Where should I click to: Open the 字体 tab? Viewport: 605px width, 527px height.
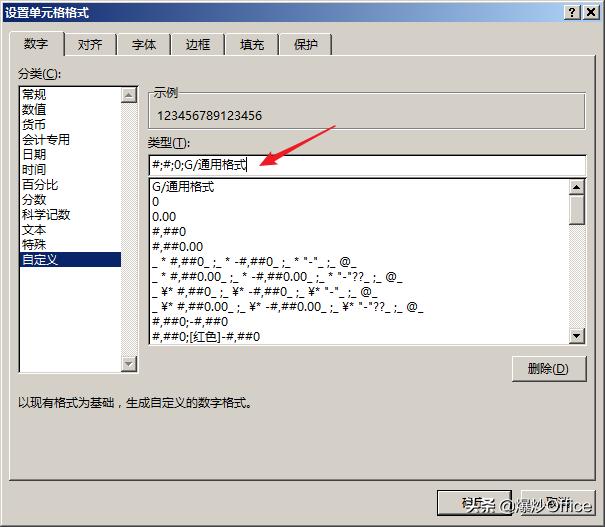[144, 45]
